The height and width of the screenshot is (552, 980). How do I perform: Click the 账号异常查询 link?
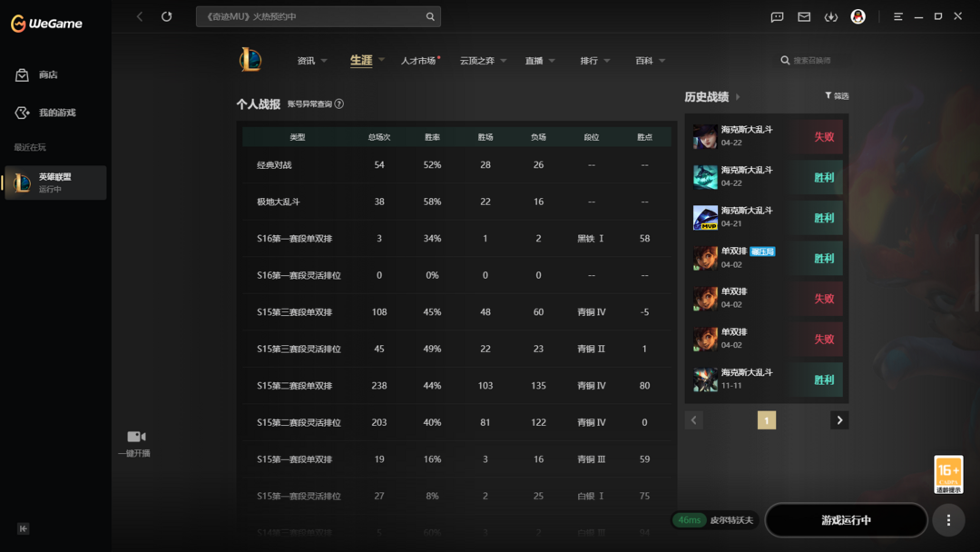tap(309, 103)
